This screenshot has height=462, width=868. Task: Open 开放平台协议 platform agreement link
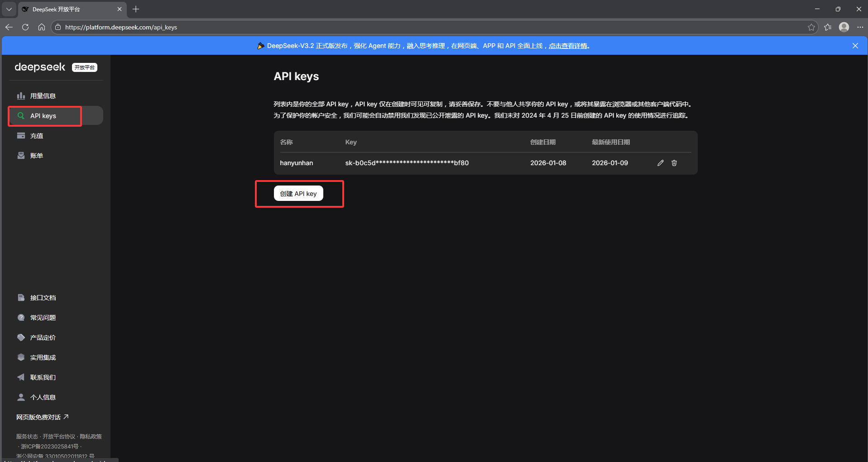[x=59, y=437]
